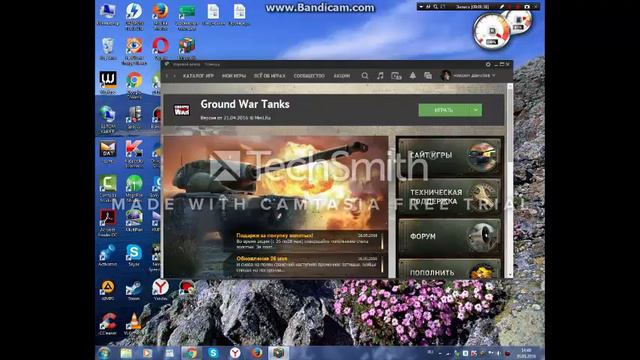This screenshot has width=640, height=360.
Task: Open the update 26 news item
Action: click(306, 264)
